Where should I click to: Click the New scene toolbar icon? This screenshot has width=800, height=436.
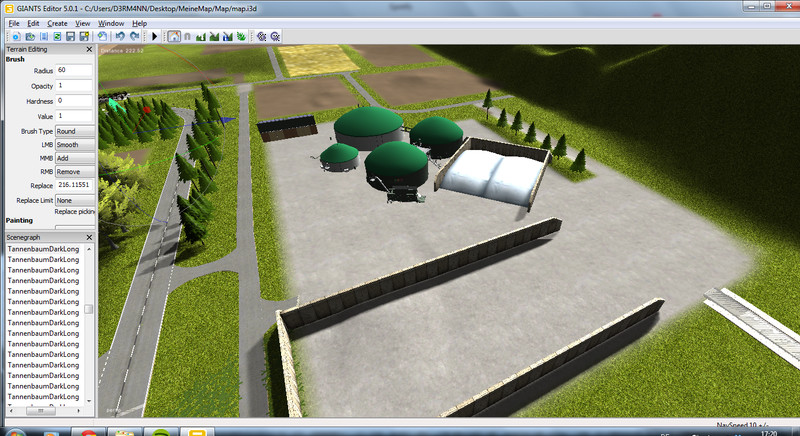click(x=16, y=36)
